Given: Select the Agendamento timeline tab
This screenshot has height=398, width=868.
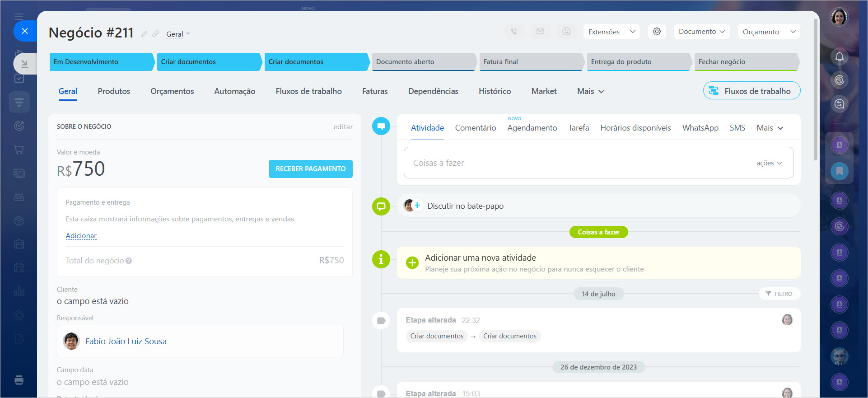Looking at the screenshot, I should [532, 128].
